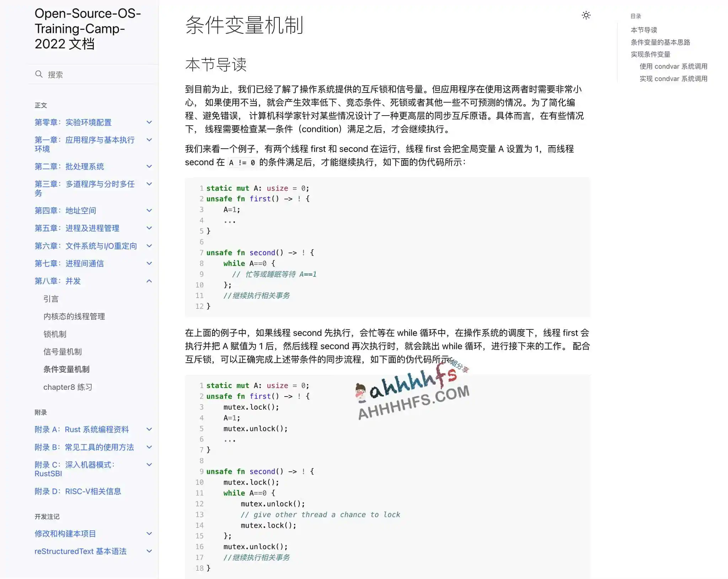Open the 第七章：进程间通信 chapter link
The image size is (728, 579).
pyautogui.click(x=70, y=263)
